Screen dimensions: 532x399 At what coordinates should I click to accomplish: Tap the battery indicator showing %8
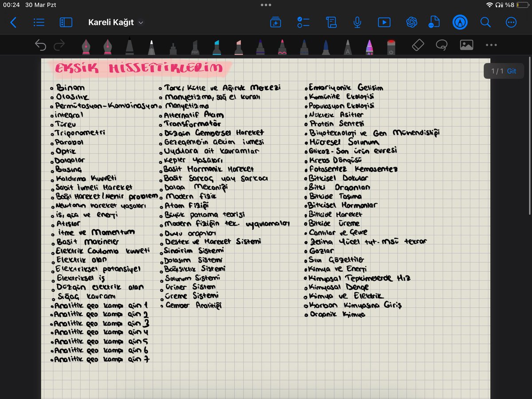point(517,5)
